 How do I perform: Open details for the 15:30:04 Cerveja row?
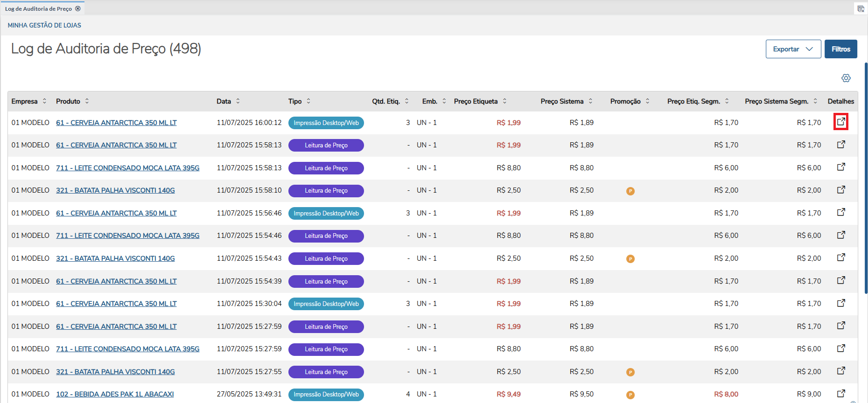point(841,303)
